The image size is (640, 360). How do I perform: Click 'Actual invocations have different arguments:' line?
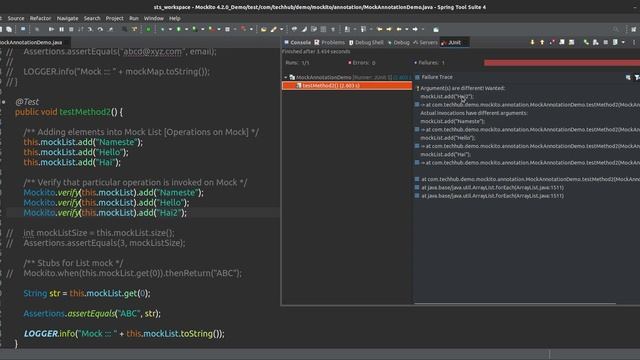pos(474,113)
